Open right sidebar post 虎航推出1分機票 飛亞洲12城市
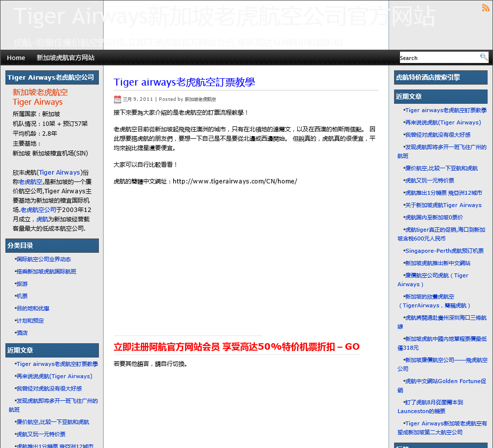Viewport: 493px width, 448px height. tap(444, 193)
